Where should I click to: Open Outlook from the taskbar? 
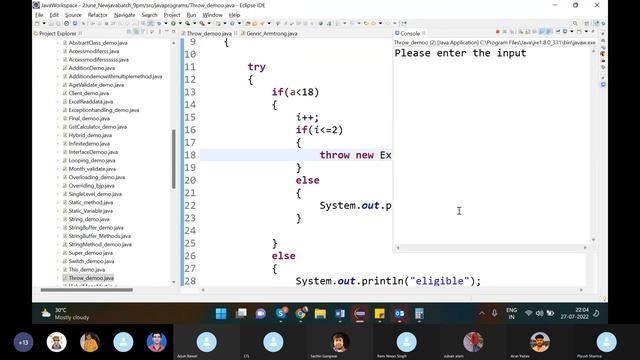pyautogui.click(x=399, y=313)
